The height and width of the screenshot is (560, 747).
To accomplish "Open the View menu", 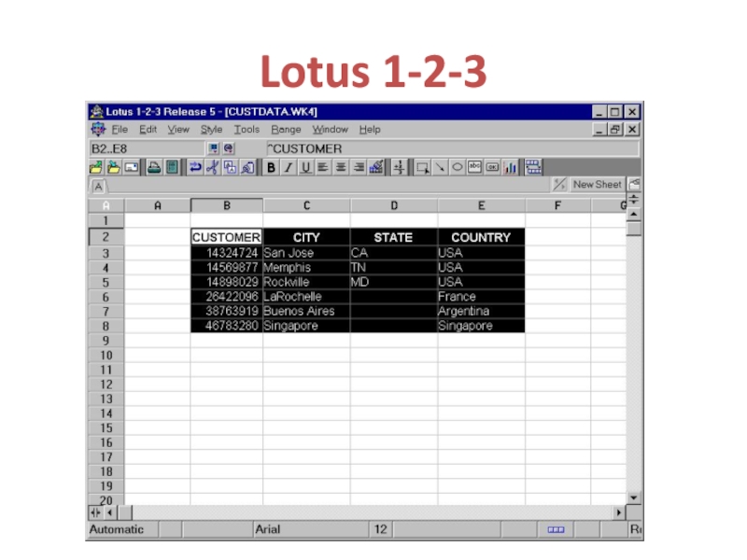I will coord(178,130).
